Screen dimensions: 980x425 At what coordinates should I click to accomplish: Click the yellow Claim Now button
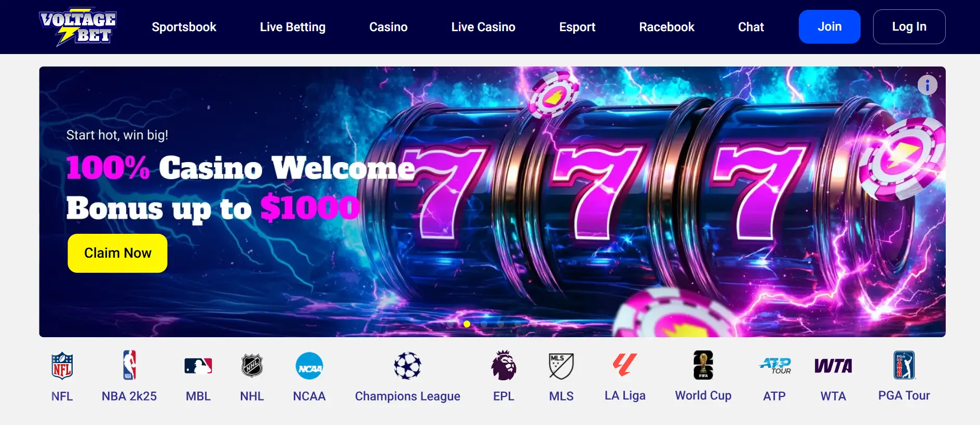click(117, 253)
